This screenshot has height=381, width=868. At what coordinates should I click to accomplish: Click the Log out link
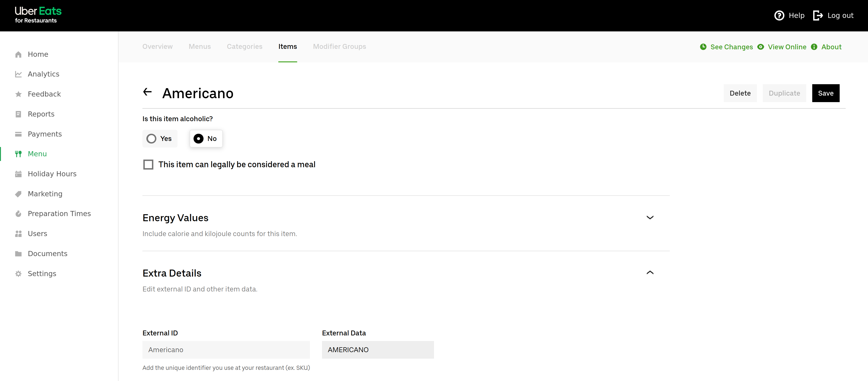coord(840,16)
